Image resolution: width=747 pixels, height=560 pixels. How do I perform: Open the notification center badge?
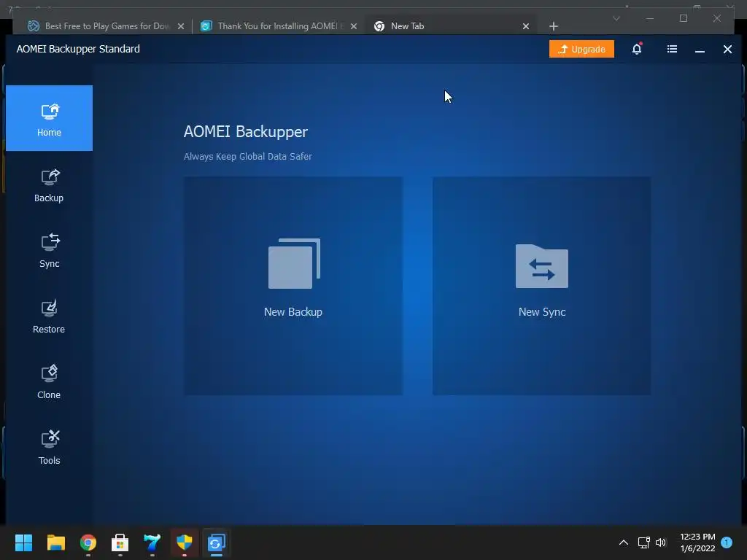pos(727,542)
